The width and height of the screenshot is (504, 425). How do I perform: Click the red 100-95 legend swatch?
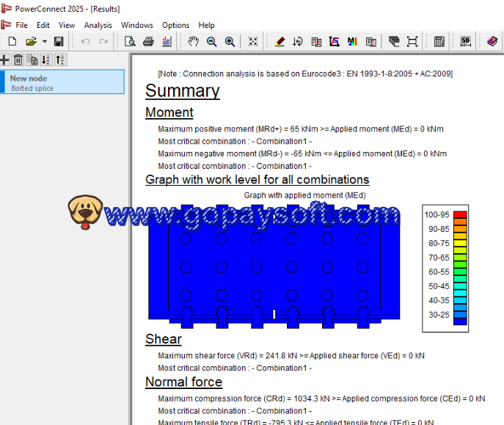pyautogui.click(x=460, y=214)
